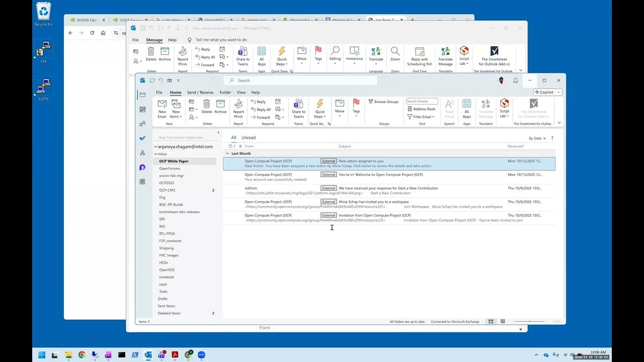The height and width of the screenshot is (362, 644).
Task: Open the Filter Email dropdown
Action: coord(421,116)
